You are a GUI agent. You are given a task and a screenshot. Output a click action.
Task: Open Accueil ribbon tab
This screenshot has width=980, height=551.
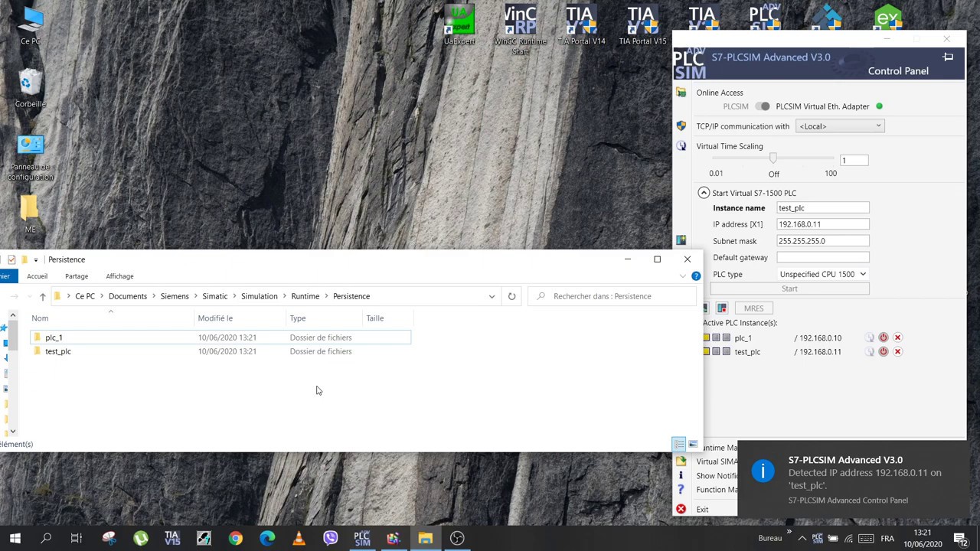(x=37, y=276)
